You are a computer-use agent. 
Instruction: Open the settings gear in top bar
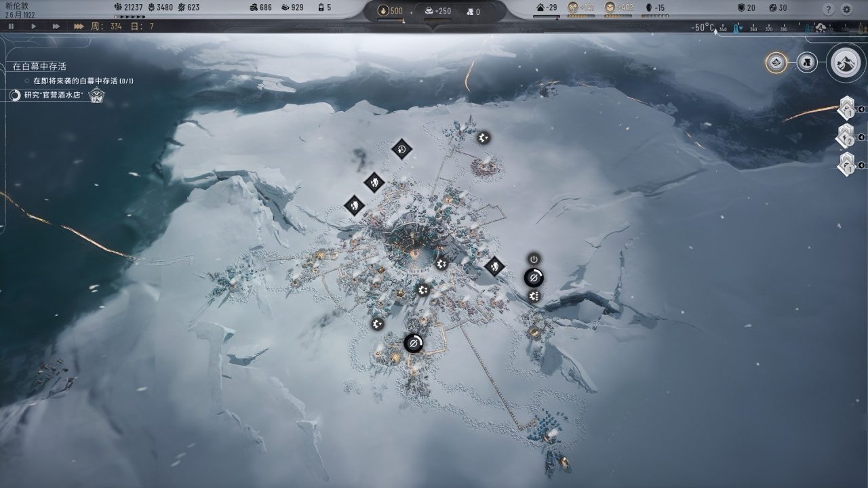point(846,9)
